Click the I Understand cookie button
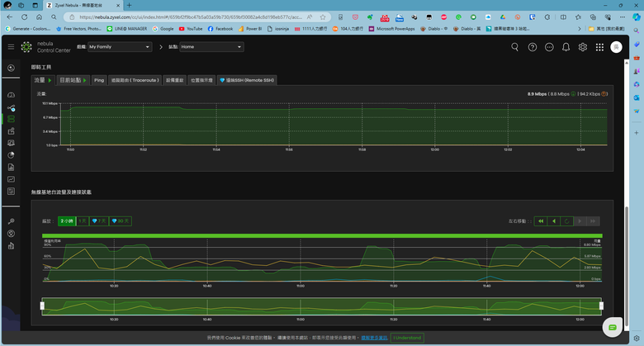Screen dimensions: 644x346 [x=407, y=338]
